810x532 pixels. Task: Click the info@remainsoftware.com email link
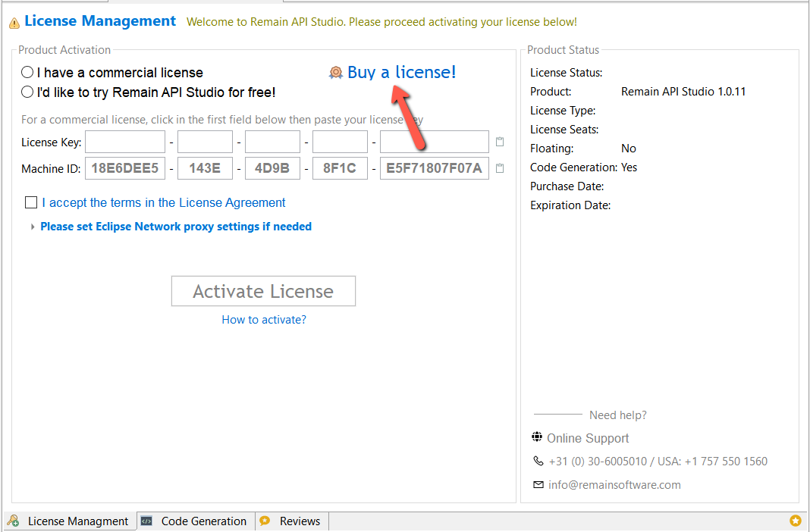point(614,485)
